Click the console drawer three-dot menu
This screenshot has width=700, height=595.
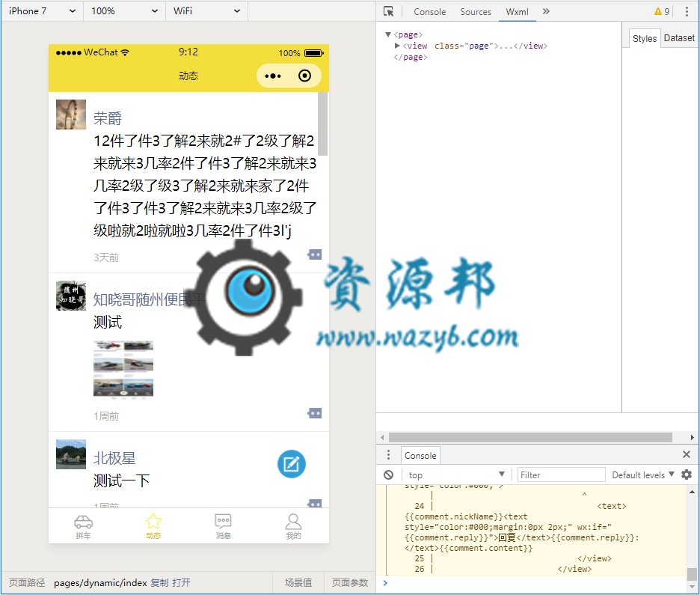pyautogui.click(x=388, y=455)
